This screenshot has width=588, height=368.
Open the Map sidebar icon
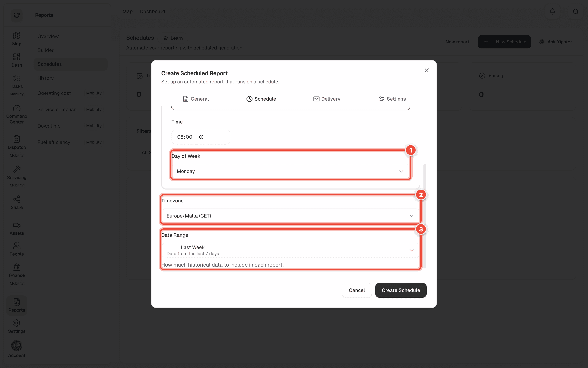17,39
